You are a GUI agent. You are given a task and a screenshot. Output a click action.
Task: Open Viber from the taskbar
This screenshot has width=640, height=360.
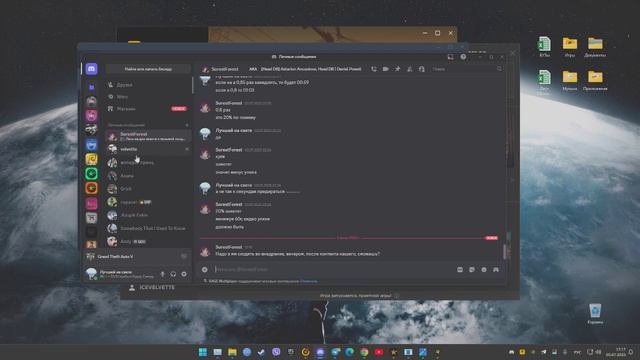pyautogui.click(x=276, y=352)
